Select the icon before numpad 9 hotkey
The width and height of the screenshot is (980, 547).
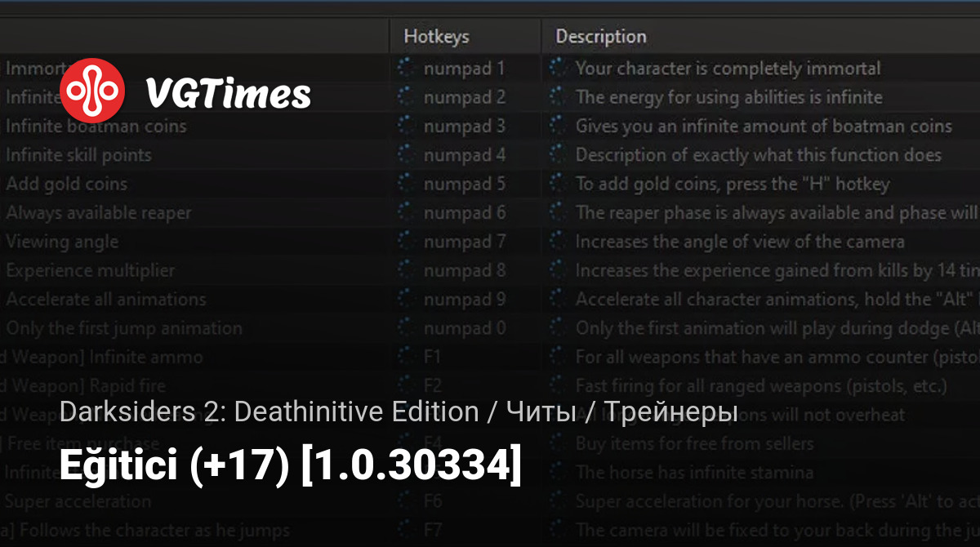point(406,300)
